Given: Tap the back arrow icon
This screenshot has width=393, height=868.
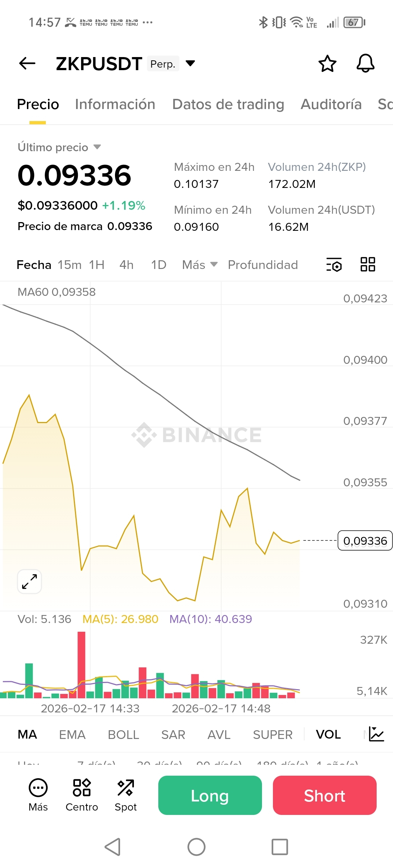Looking at the screenshot, I should coord(27,64).
